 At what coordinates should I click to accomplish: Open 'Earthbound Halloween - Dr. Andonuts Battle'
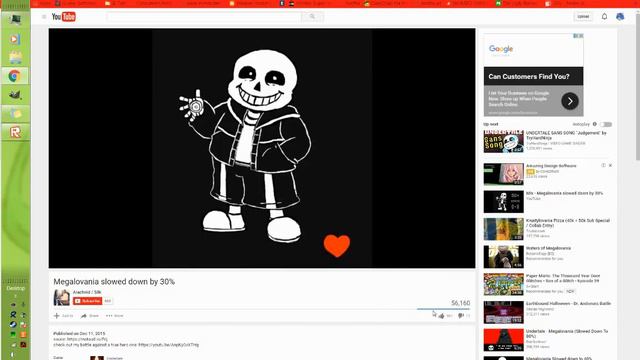tap(568, 304)
